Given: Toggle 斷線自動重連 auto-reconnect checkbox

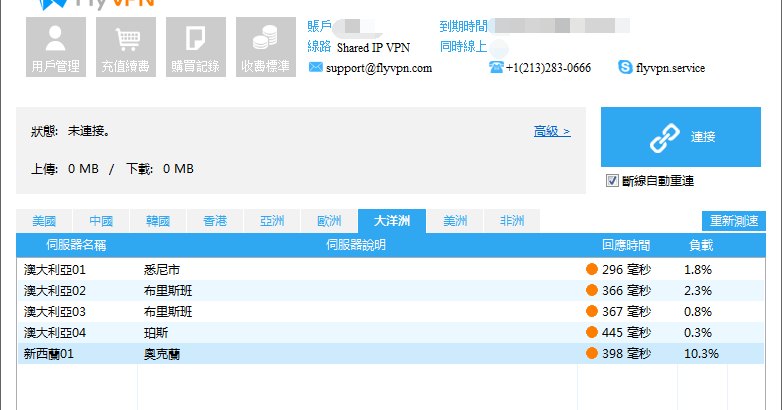Looking at the screenshot, I should tap(612, 181).
